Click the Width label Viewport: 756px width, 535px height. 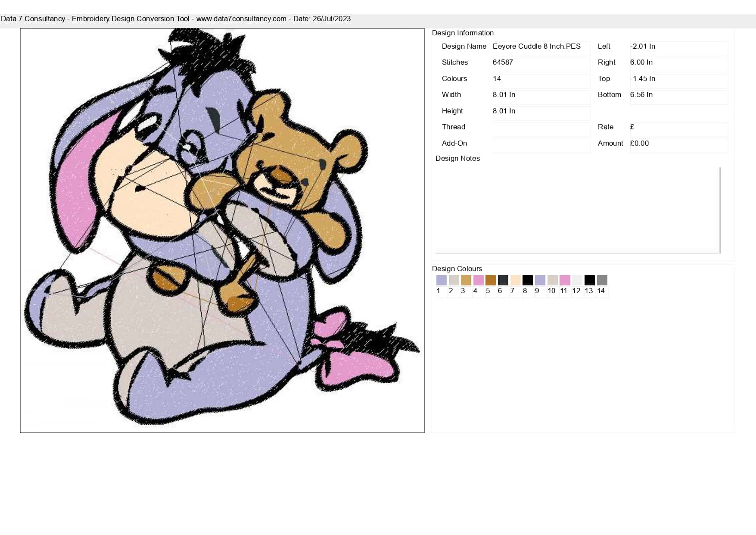point(451,94)
